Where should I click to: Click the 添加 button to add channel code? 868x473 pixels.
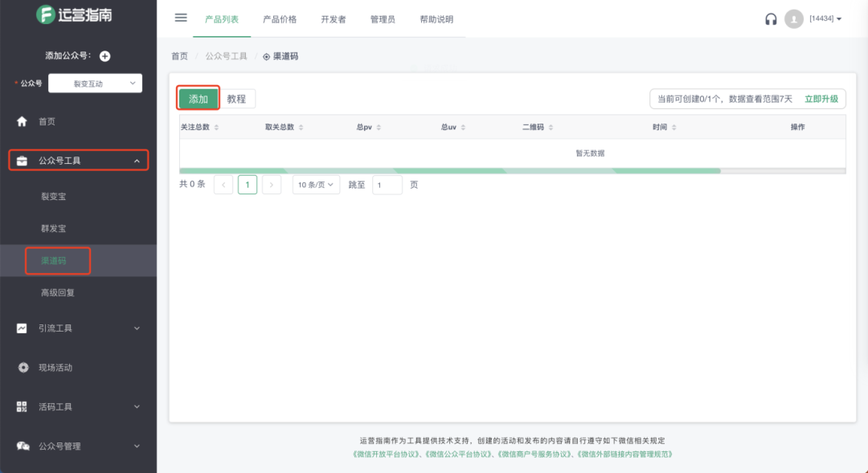point(198,98)
